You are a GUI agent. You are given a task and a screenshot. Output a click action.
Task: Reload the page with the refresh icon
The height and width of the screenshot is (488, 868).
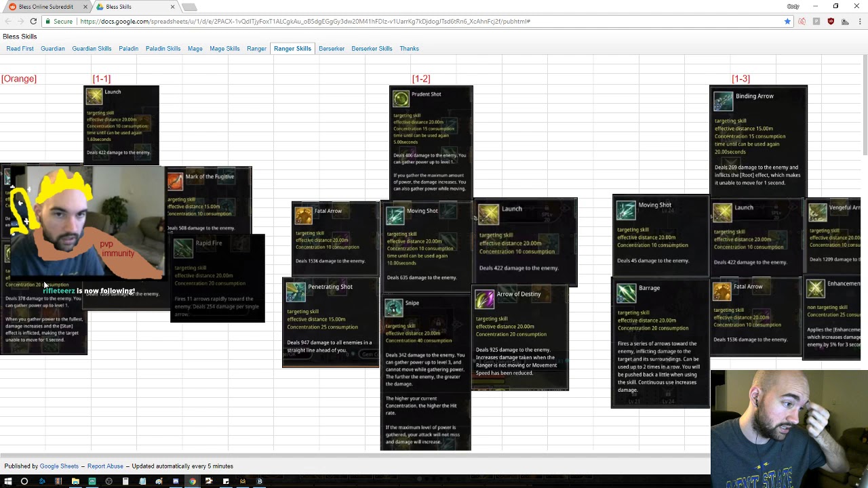point(33,21)
